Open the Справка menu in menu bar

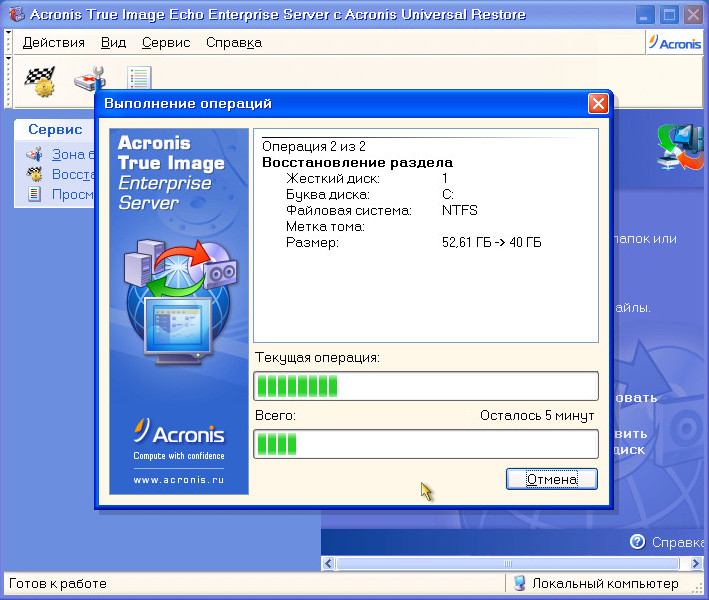tap(234, 43)
